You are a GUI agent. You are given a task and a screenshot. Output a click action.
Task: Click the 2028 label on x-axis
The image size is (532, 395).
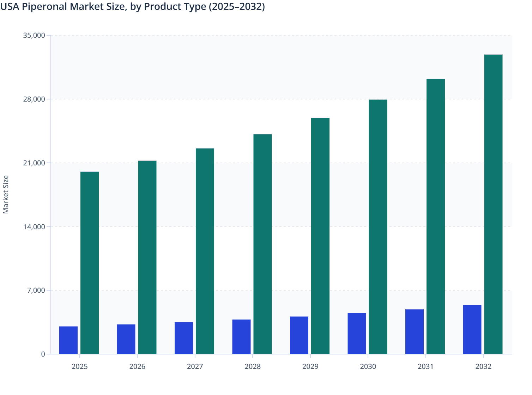pos(253,367)
